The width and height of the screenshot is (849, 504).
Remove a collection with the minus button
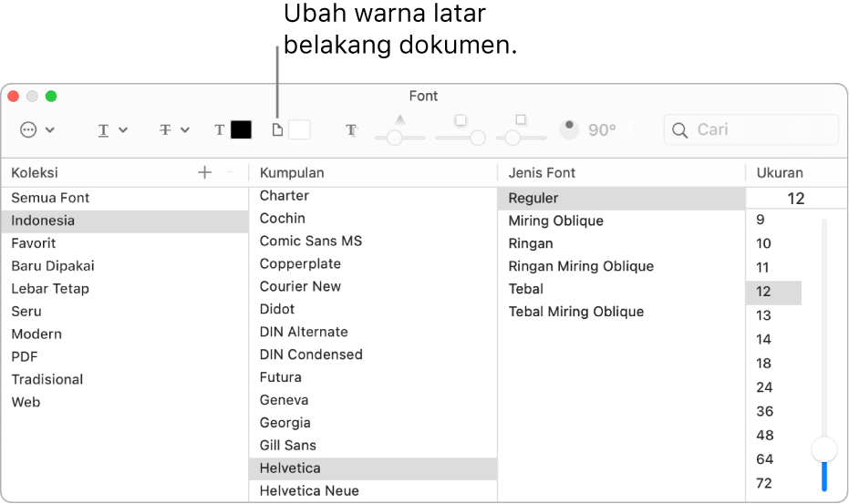229,172
